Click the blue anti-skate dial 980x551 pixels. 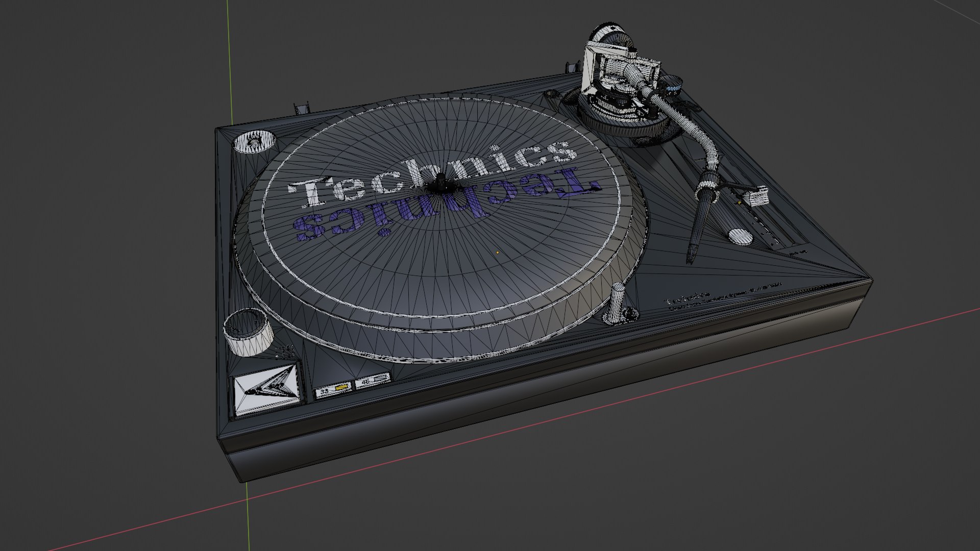(x=673, y=87)
